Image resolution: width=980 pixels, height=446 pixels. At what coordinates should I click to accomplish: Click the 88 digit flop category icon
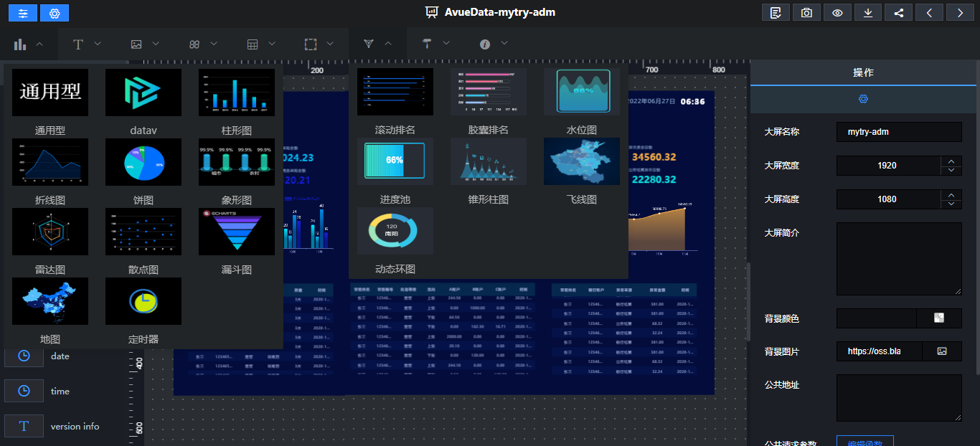(194, 44)
